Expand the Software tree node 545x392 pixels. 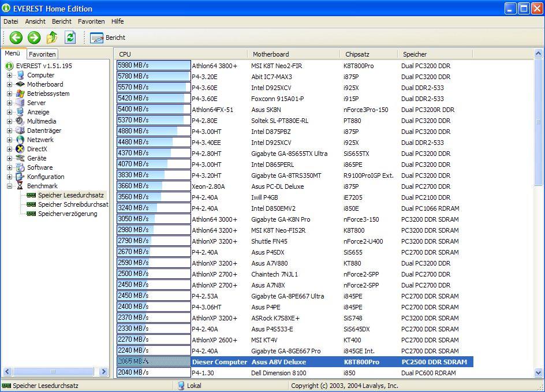[9, 167]
